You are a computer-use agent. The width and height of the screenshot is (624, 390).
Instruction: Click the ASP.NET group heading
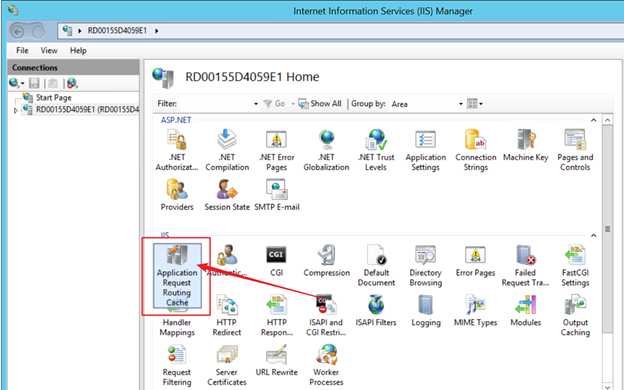pos(176,120)
